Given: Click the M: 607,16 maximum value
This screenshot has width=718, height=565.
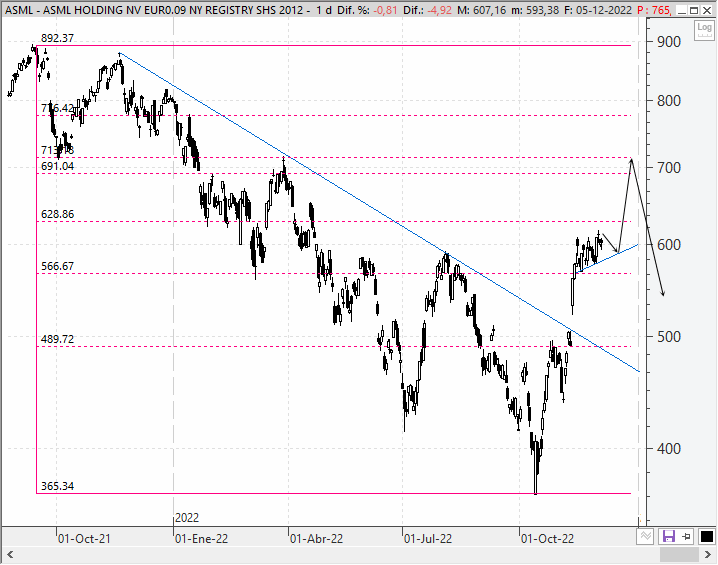Looking at the screenshot, I should pyautogui.click(x=481, y=10).
